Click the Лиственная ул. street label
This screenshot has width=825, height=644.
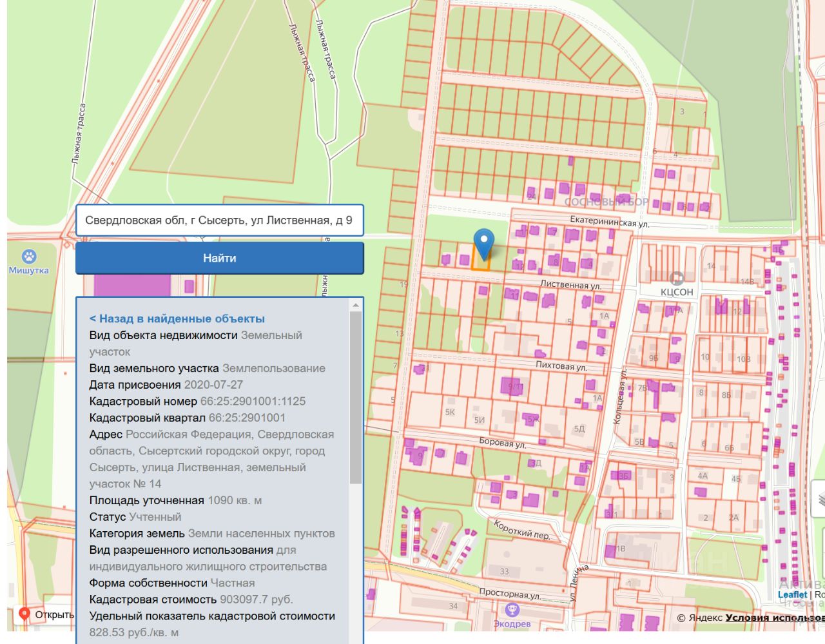[x=570, y=284]
